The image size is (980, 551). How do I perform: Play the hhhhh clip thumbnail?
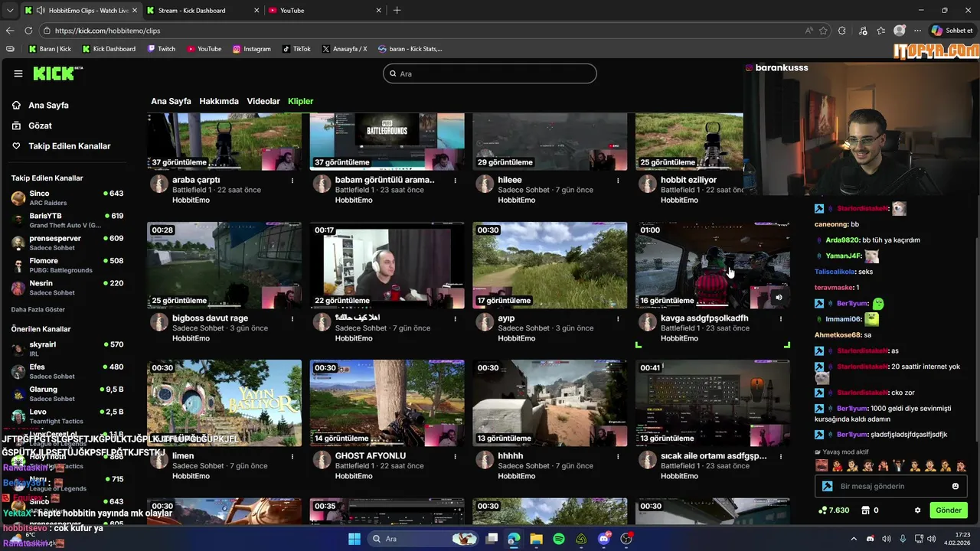click(550, 403)
